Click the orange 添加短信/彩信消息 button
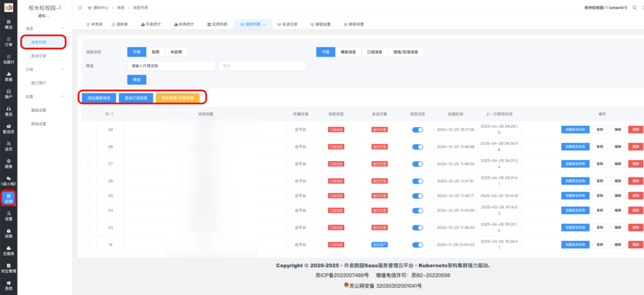This screenshot has height=295, width=644. coord(177,97)
